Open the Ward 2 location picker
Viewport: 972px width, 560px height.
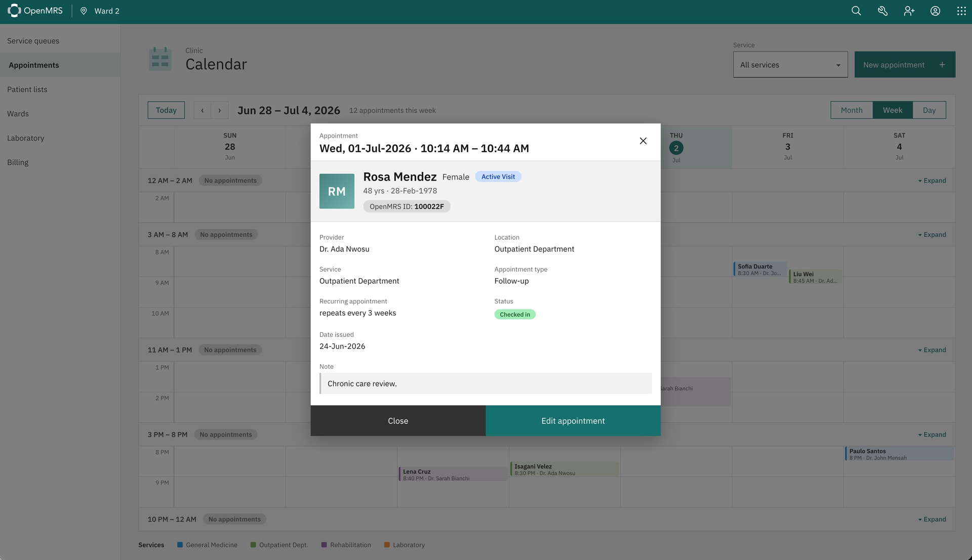100,11
